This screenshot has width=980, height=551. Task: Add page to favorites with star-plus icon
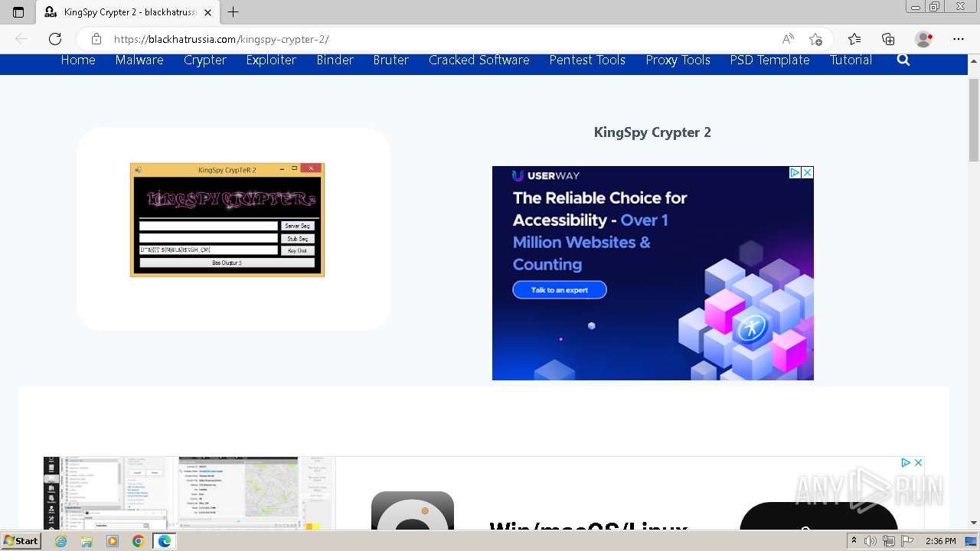(x=815, y=39)
